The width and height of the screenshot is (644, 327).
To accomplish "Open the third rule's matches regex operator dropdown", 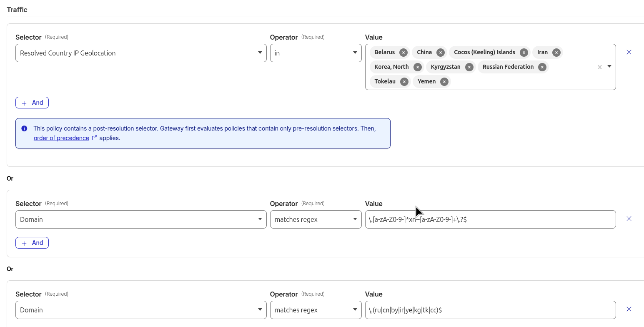I will tap(316, 310).
